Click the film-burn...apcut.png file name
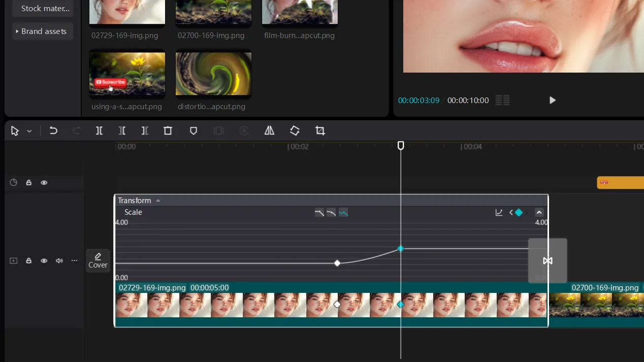 299,36
